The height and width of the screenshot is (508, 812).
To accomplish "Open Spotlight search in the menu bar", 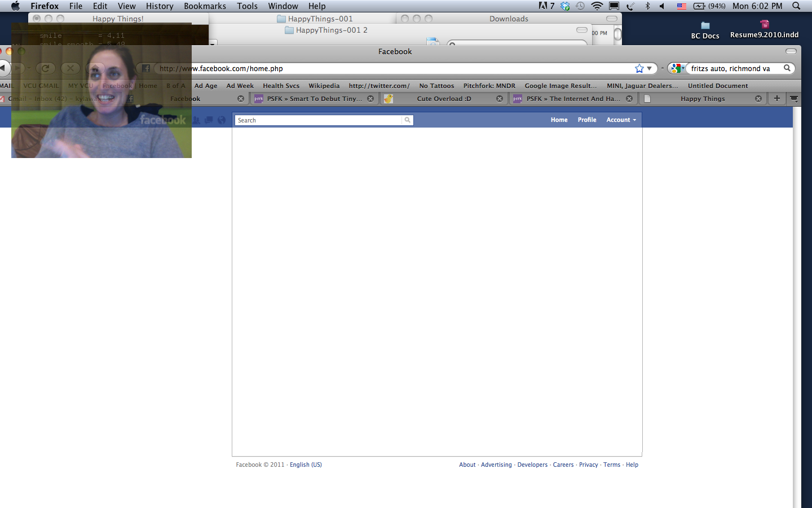I will pyautogui.click(x=796, y=6).
